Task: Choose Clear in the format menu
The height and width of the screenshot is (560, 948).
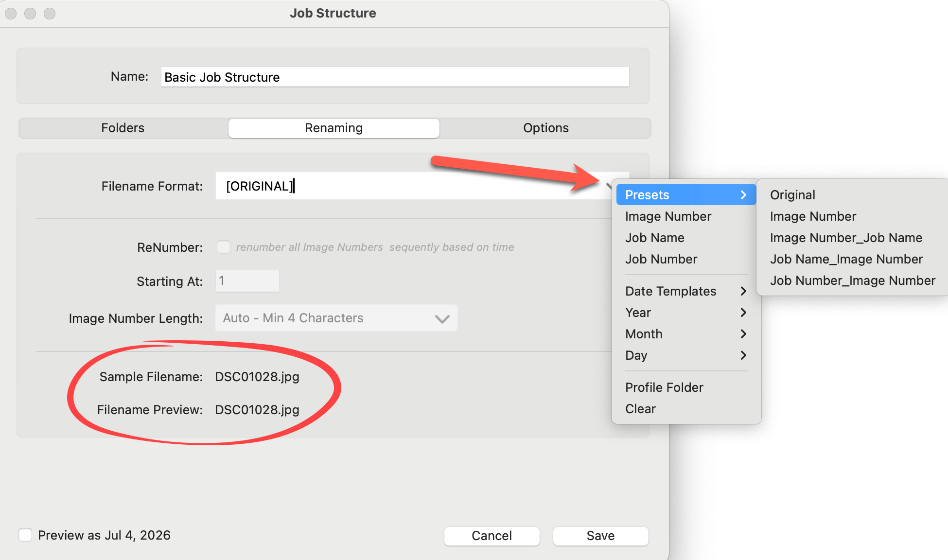Action: click(640, 409)
